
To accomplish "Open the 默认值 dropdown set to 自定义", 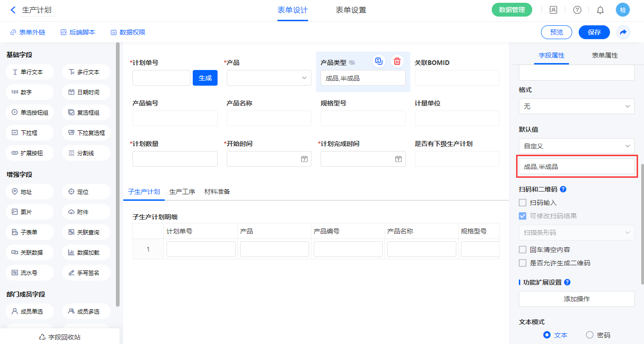I will (x=576, y=146).
